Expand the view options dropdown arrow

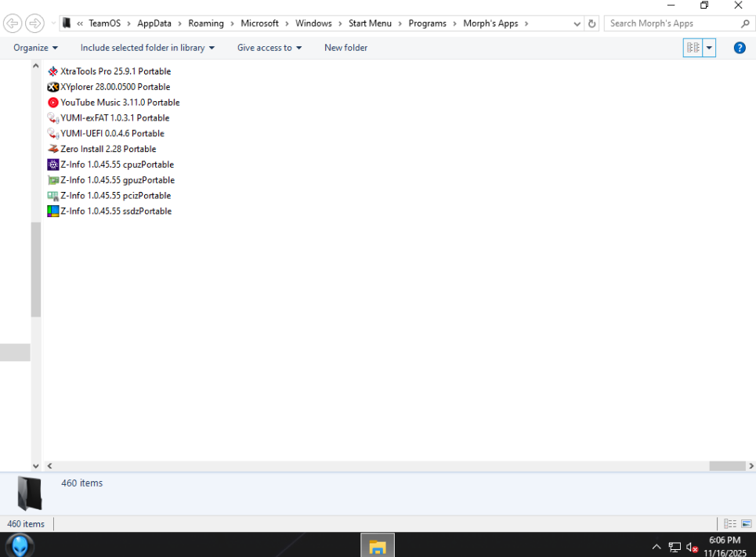pos(709,48)
